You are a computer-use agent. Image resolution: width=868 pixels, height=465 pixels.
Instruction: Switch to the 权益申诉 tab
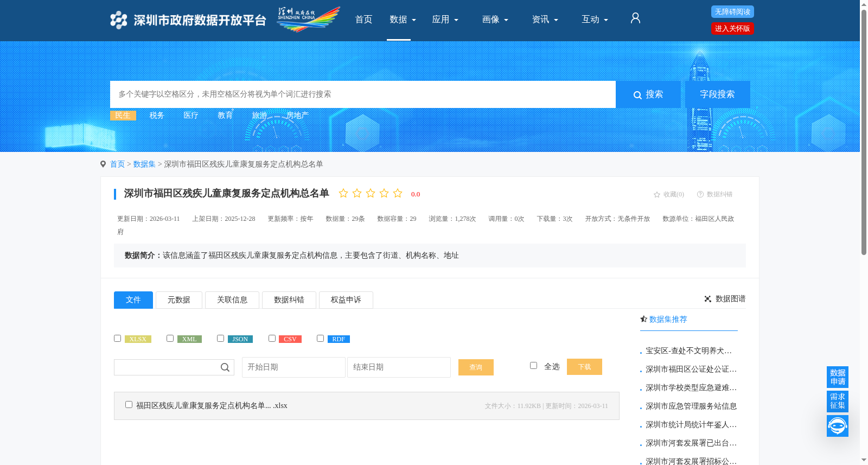(x=346, y=300)
